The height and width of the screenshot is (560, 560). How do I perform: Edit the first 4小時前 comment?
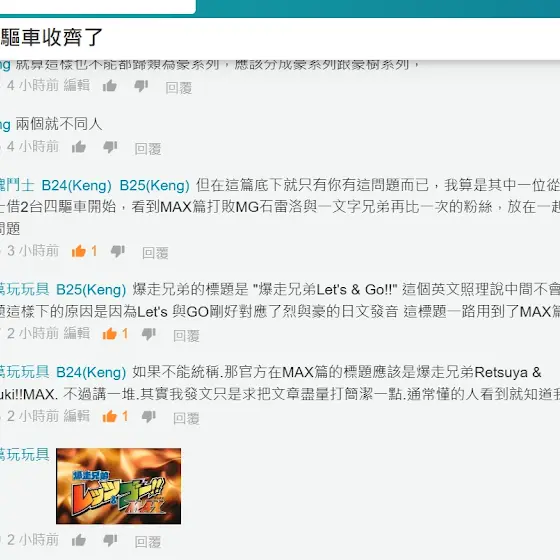[x=77, y=85]
